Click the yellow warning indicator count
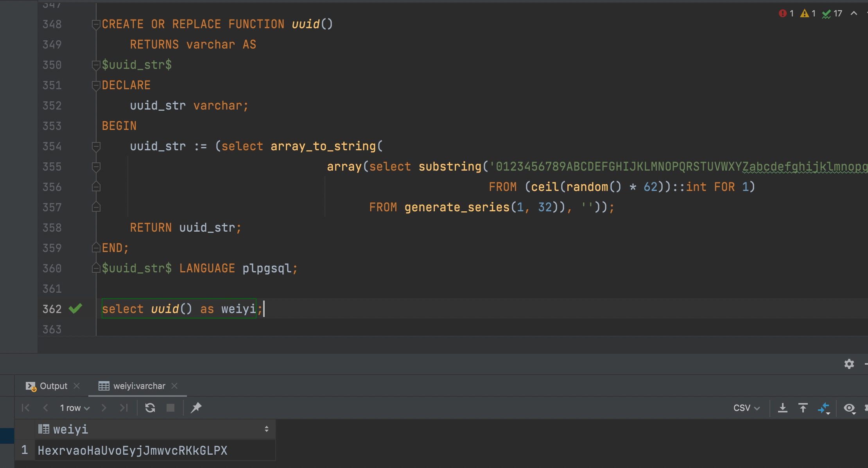This screenshot has height=468, width=868. coord(808,14)
